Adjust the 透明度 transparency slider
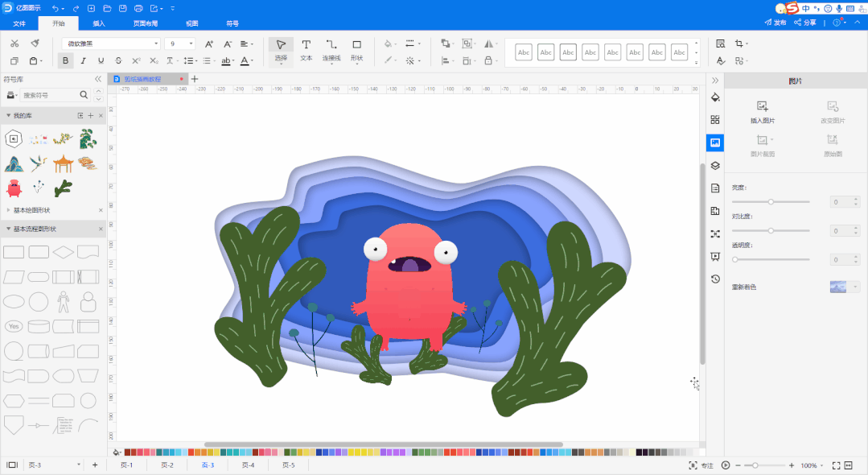Image resolution: width=868 pixels, height=475 pixels. [771, 259]
